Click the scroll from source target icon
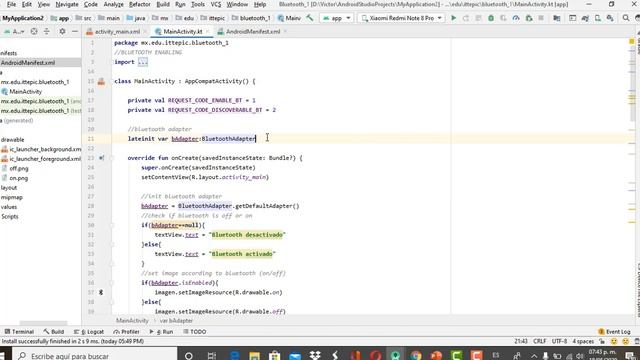Screen dimensions: 640x360 pos(34,31)
